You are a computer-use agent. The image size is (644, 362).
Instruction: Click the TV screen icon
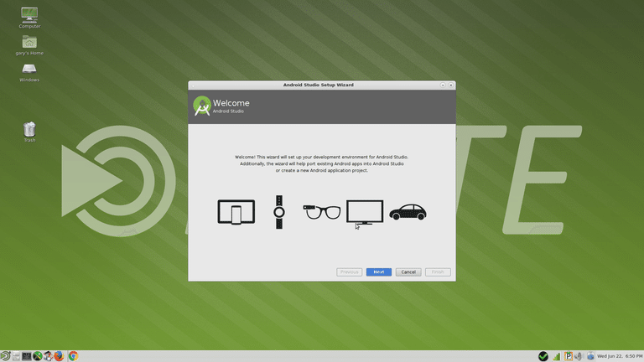coord(364,212)
